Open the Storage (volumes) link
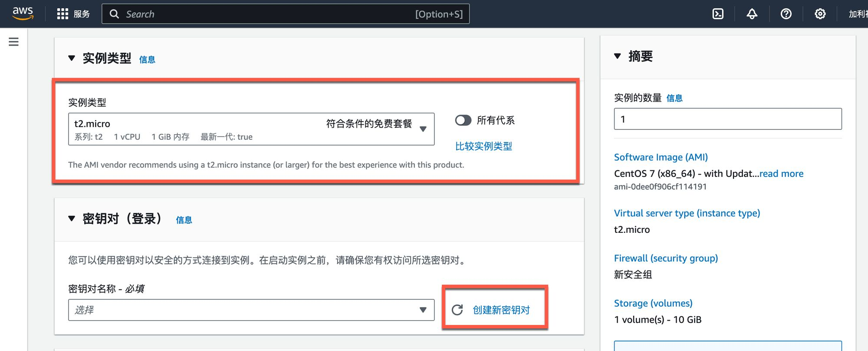The height and width of the screenshot is (351, 868). pos(653,303)
